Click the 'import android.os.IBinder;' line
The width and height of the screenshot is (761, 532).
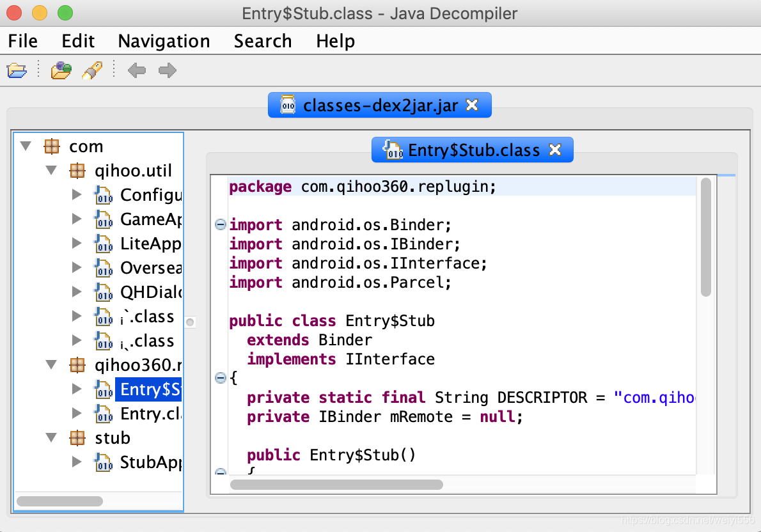click(345, 244)
